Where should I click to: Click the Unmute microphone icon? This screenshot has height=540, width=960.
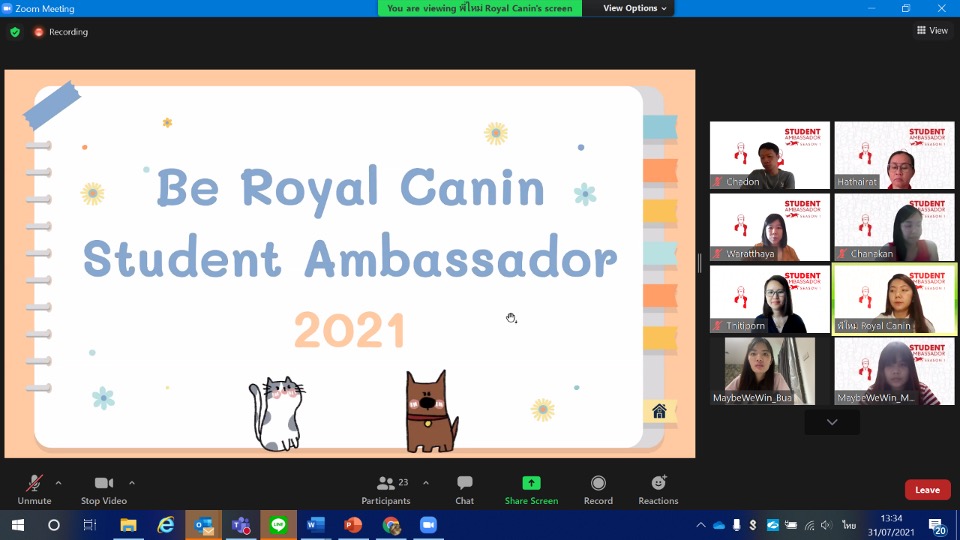34,484
